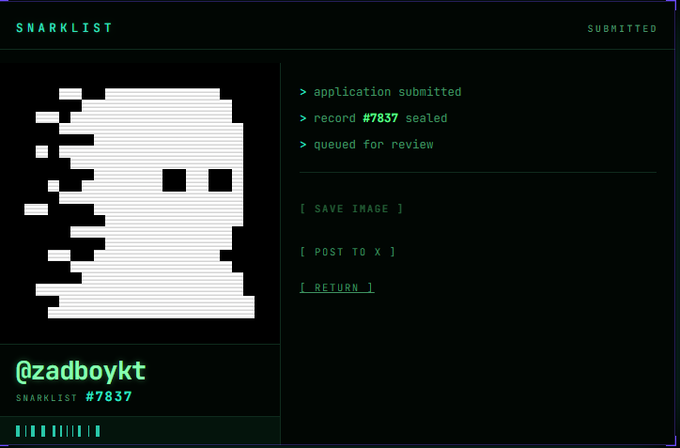
Task: Click the 'application submitted' log line
Action: [380, 92]
